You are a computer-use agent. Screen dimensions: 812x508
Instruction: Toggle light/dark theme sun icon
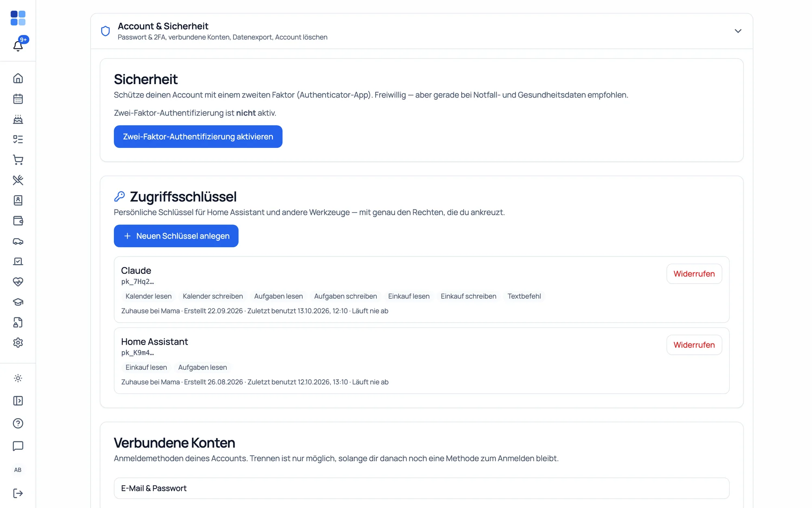point(18,378)
